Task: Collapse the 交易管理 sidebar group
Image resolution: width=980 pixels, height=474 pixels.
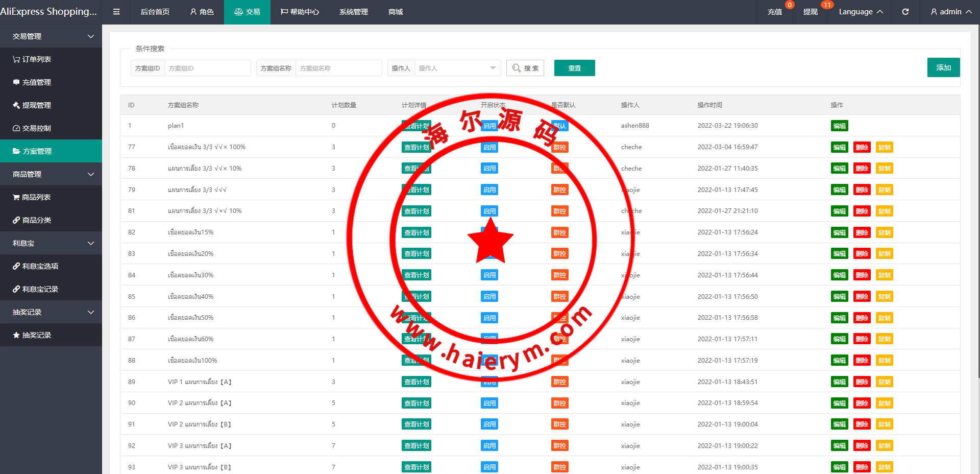Action: point(51,36)
